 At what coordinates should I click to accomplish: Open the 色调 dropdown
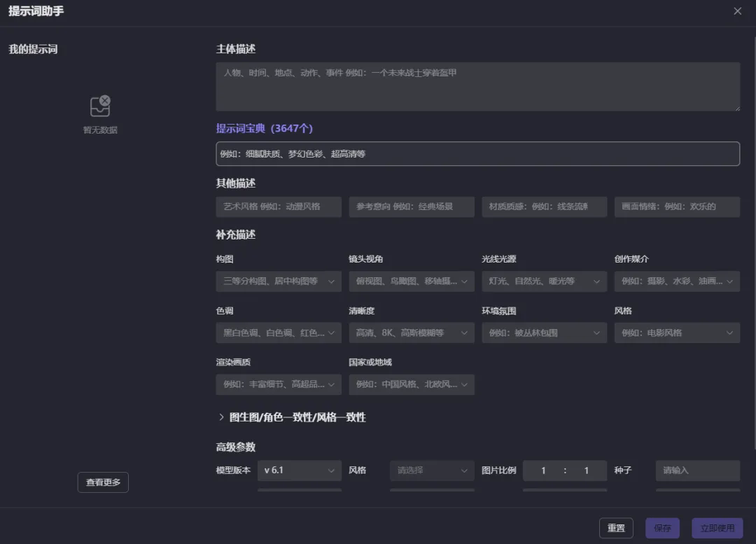coord(278,333)
